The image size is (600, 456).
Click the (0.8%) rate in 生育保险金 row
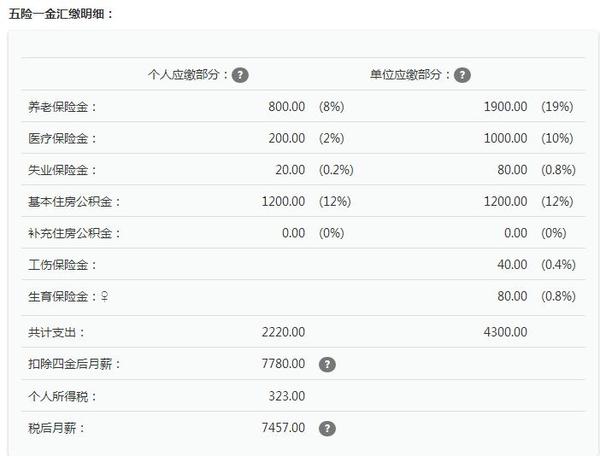click(558, 296)
